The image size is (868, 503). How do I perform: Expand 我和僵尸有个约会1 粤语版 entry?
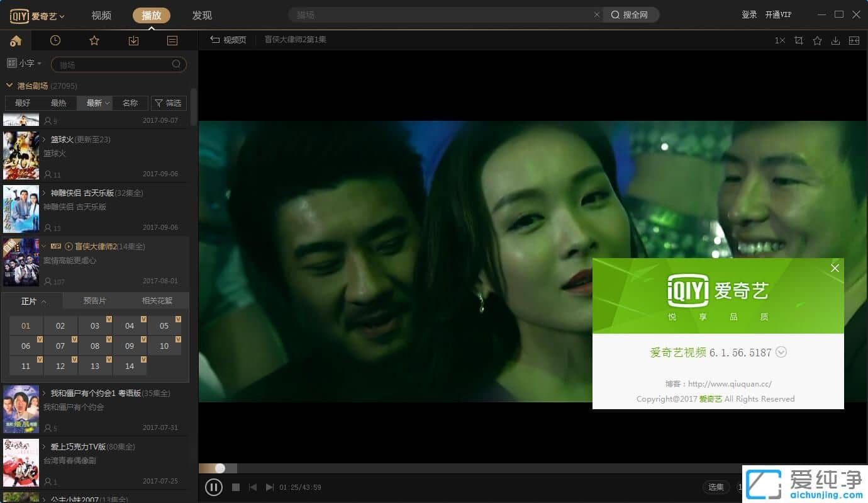coord(45,393)
